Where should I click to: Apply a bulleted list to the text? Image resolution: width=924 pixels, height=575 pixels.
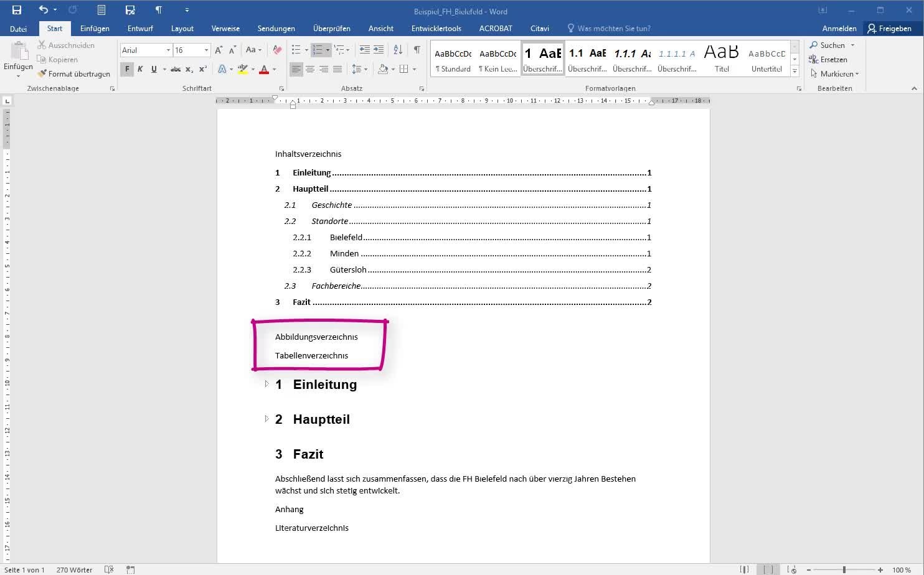pos(296,50)
